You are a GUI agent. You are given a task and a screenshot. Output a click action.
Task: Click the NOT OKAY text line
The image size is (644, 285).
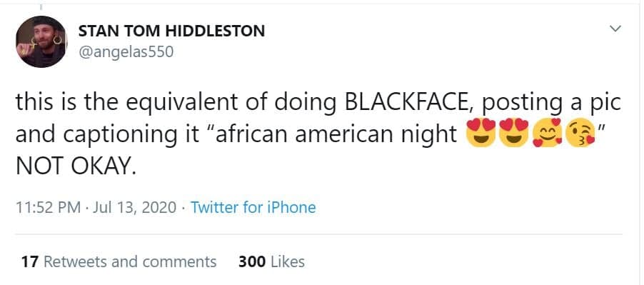click(75, 166)
